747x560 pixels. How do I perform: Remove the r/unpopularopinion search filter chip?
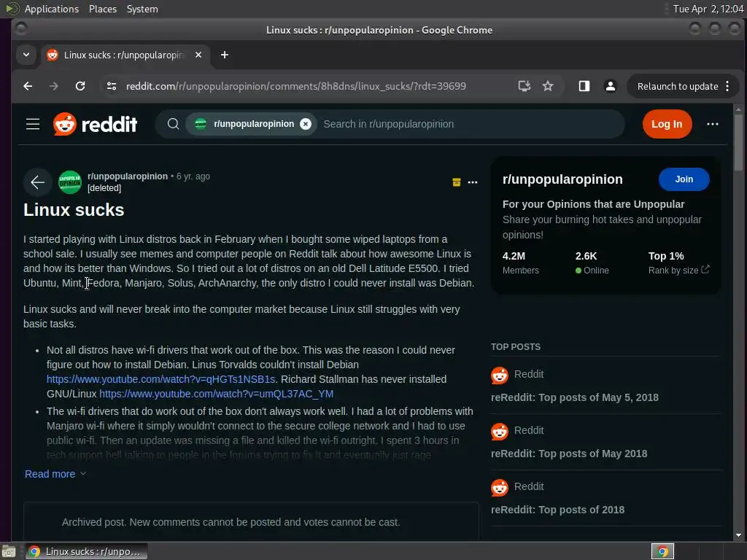(306, 124)
